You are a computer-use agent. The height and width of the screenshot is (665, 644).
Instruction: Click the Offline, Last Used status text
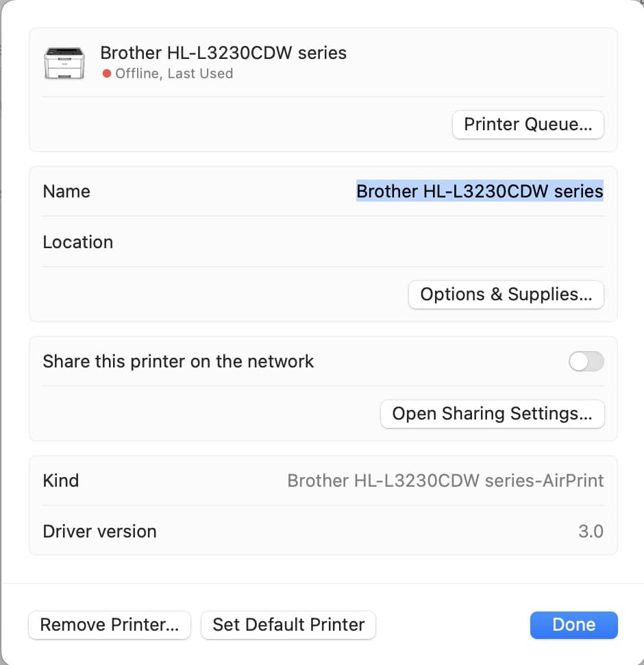174,74
